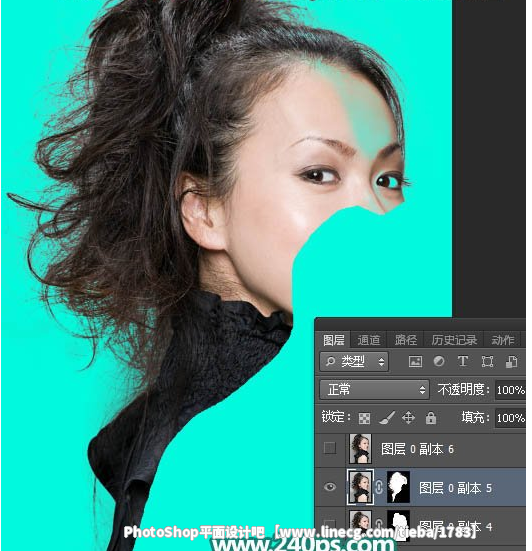Screen dimensions: 532x551
Task: Select layer name 图层 0 副本 5
Action: [x=455, y=488]
